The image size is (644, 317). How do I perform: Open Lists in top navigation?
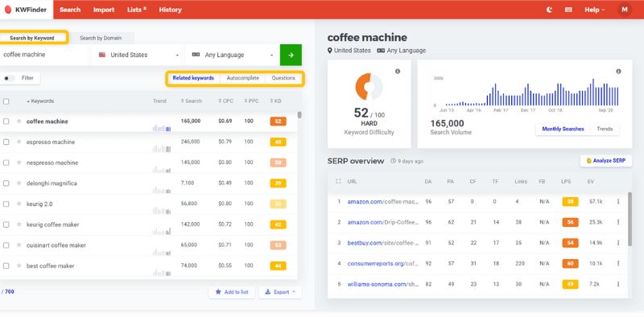136,10
